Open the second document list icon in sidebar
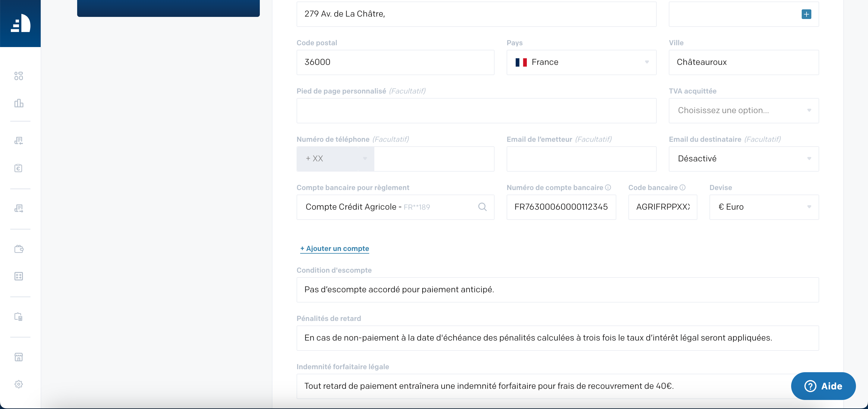 pos(19,209)
